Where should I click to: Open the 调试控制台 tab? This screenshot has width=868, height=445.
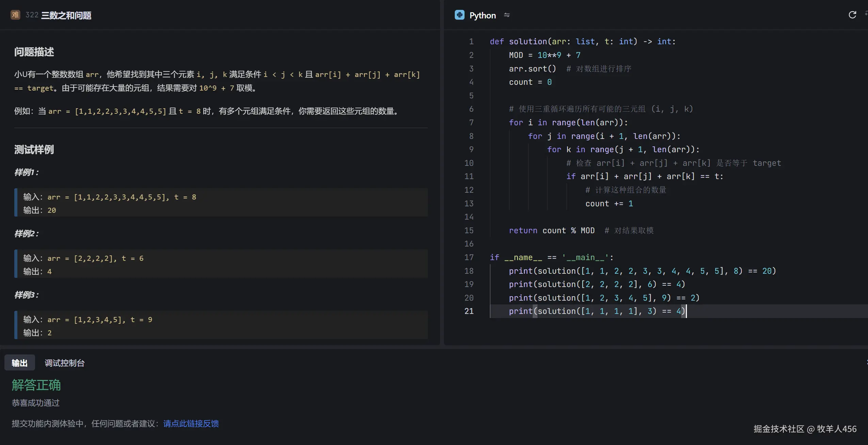[x=65, y=363]
